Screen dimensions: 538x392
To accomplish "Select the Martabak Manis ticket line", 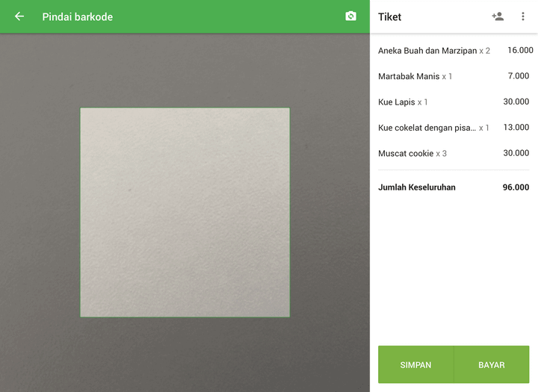I will (x=409, y=76).
